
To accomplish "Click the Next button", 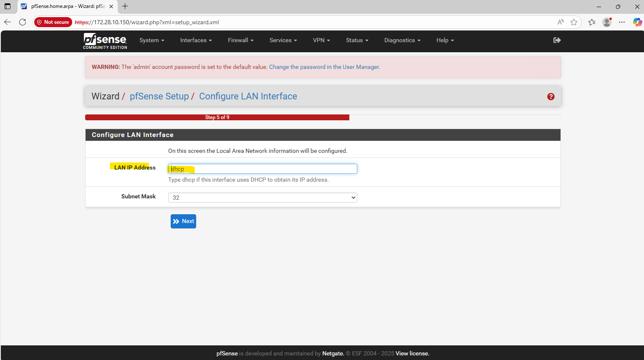I will coord(183,221).
